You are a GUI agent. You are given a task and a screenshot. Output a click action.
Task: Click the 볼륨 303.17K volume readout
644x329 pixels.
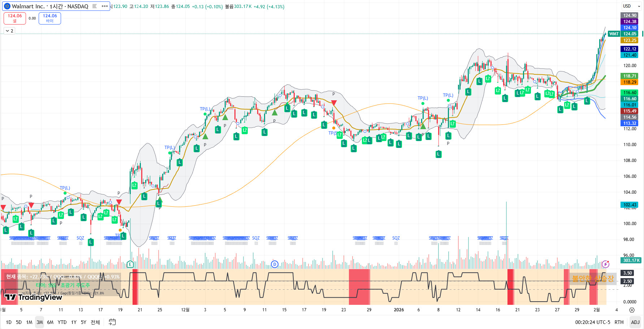pos(238,6)
